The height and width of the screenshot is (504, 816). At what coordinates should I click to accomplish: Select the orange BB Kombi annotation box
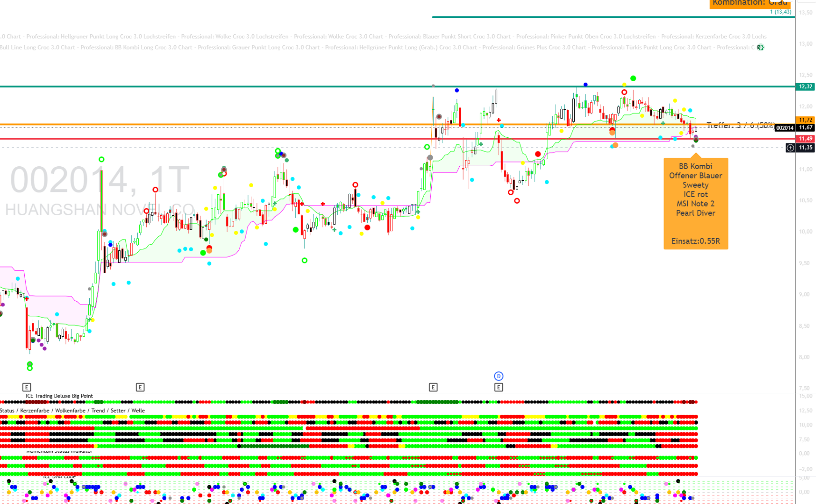coord(695,203)
